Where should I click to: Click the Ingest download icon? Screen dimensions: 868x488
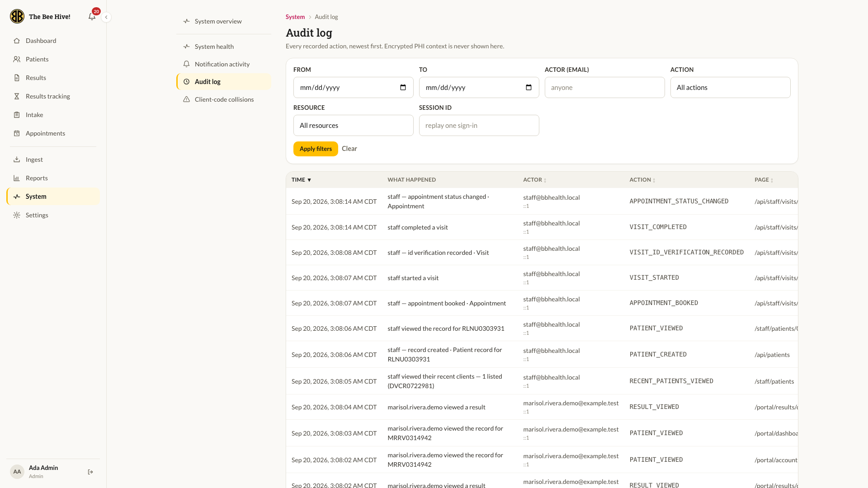pos(17,160)
